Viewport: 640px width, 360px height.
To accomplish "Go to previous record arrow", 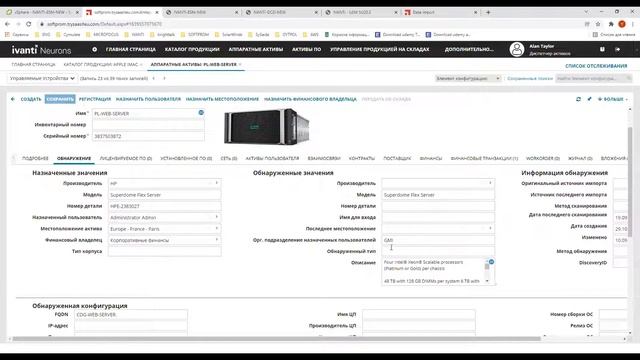I will click(153, 78).
